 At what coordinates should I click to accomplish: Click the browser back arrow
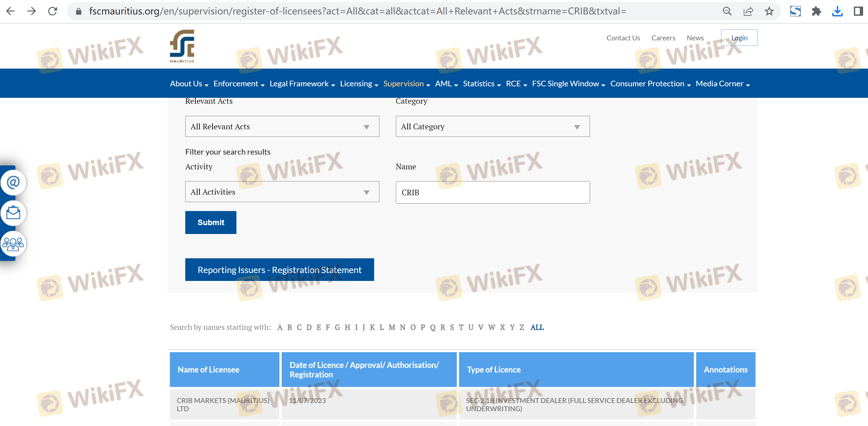click(11, 11)
